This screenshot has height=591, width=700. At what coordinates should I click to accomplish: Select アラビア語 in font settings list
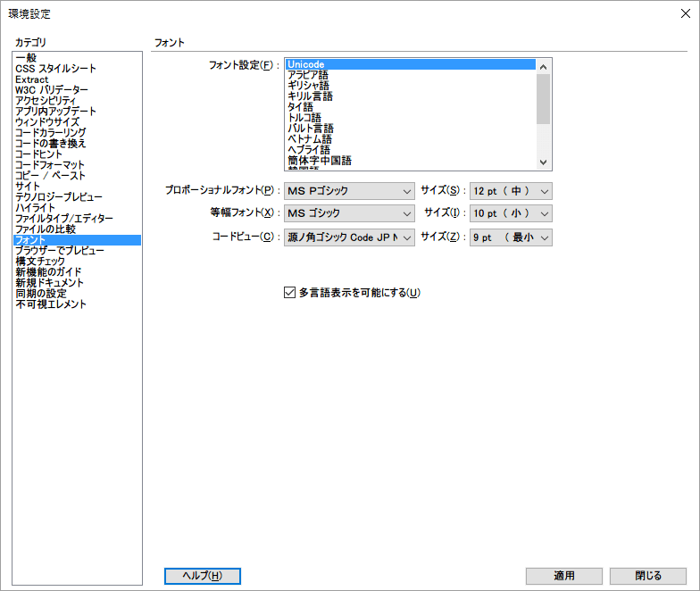tap(411, 75)
